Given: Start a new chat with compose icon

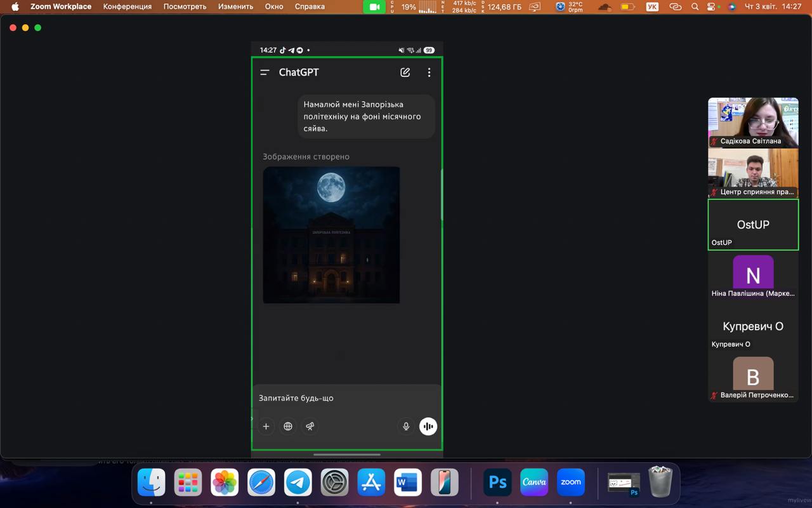Looking at the screenshot, I should tap(405, 72).
